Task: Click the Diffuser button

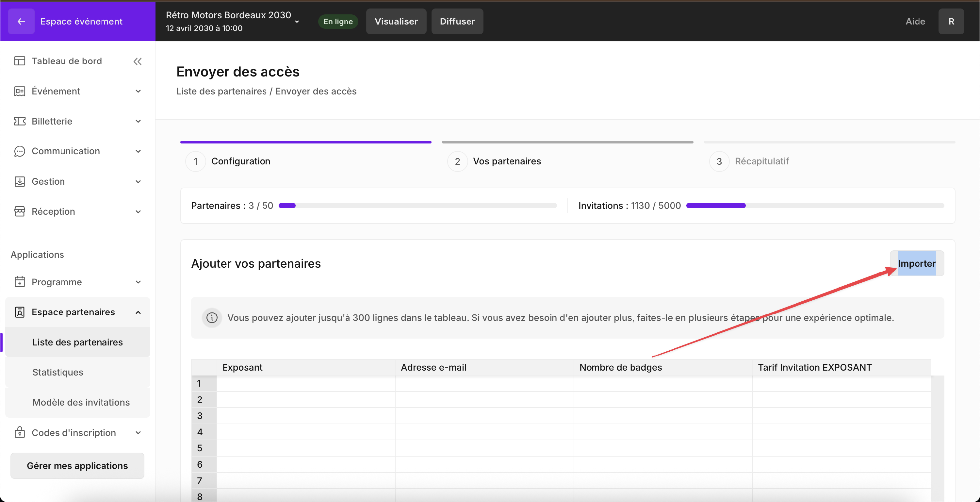Action: click(457, 21)
